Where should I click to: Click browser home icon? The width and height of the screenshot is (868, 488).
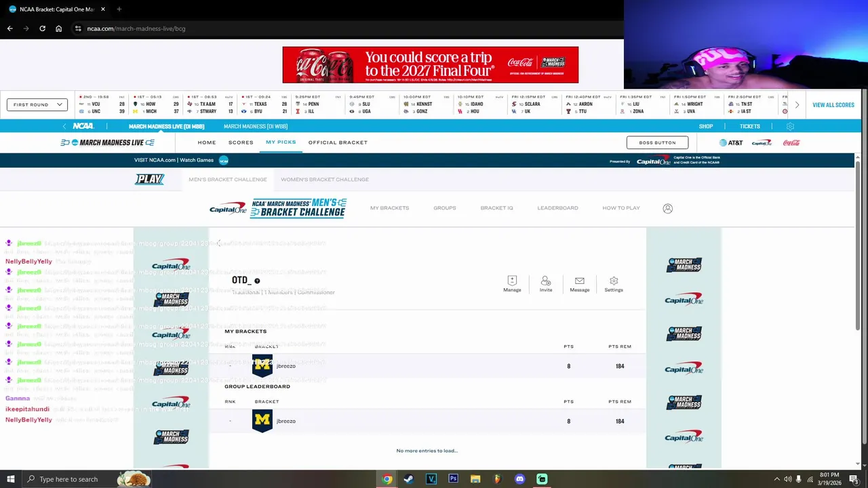[x=58, y=28]
